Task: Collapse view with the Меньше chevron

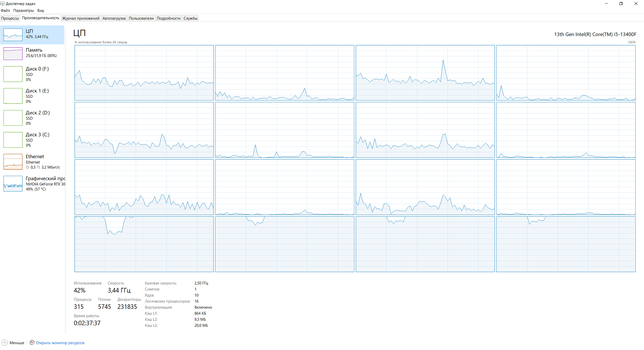Action: pos(4,343)
